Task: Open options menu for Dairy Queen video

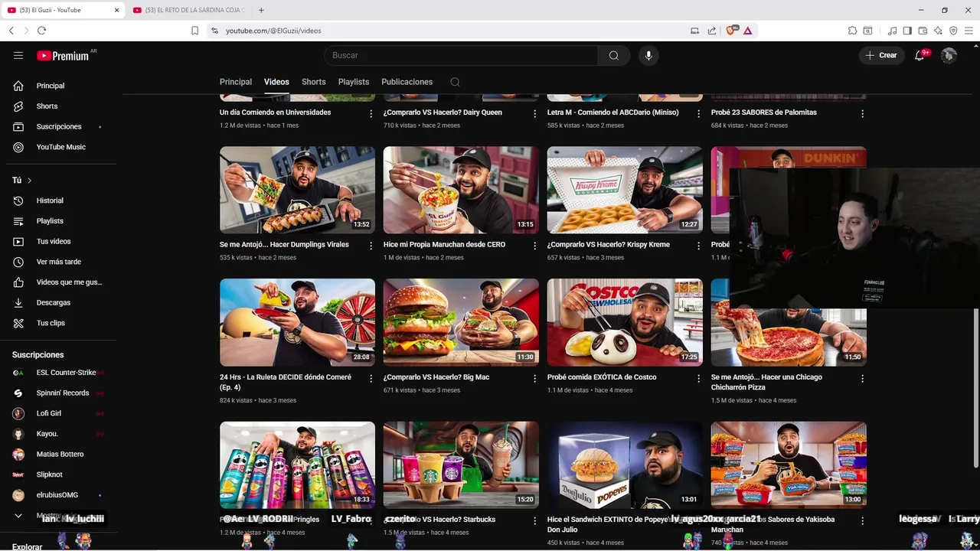Action: tap(534, 113)
